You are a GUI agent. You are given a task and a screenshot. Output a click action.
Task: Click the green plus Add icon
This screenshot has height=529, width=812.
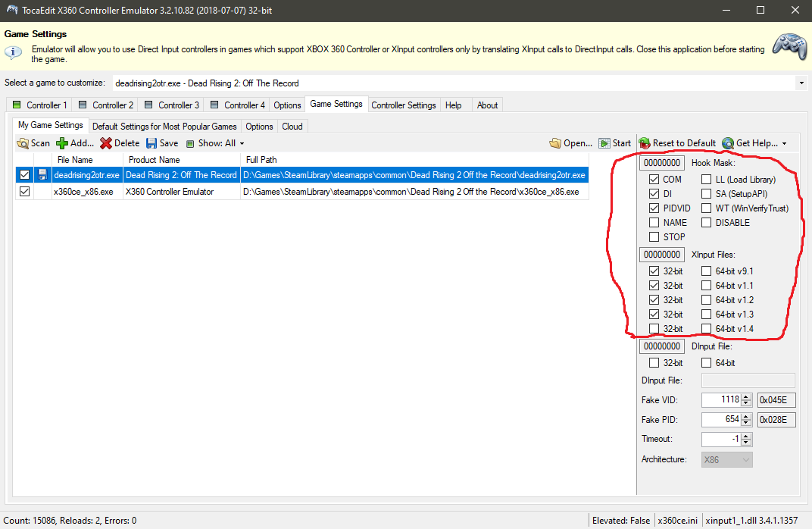(62, 143)
